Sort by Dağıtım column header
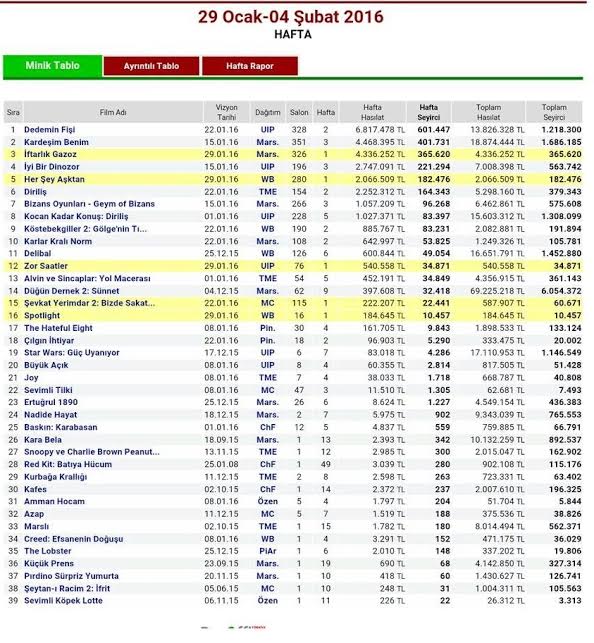The image size is (594, 643). coord(268,112)
